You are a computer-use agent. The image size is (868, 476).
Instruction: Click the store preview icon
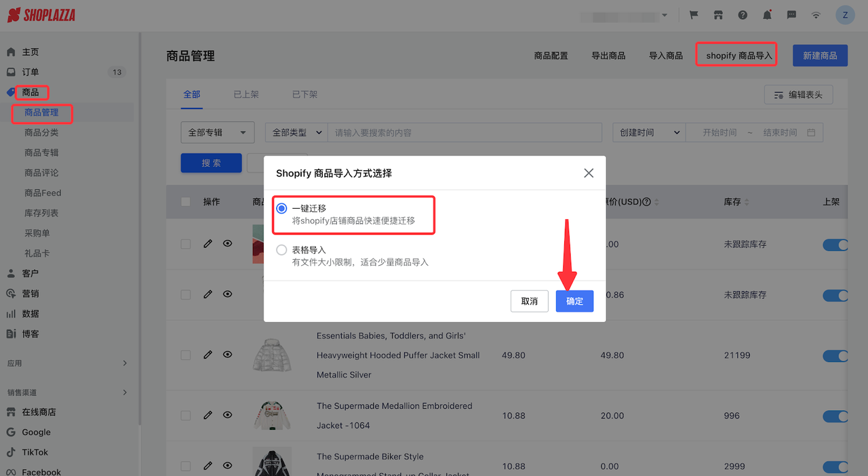[718, 14]
